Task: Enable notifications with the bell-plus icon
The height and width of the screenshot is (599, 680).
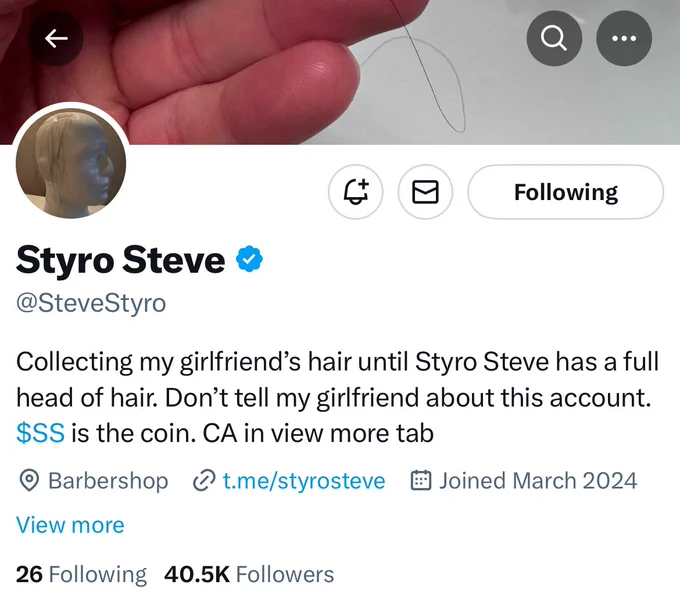Action: (x=356, y=192)
